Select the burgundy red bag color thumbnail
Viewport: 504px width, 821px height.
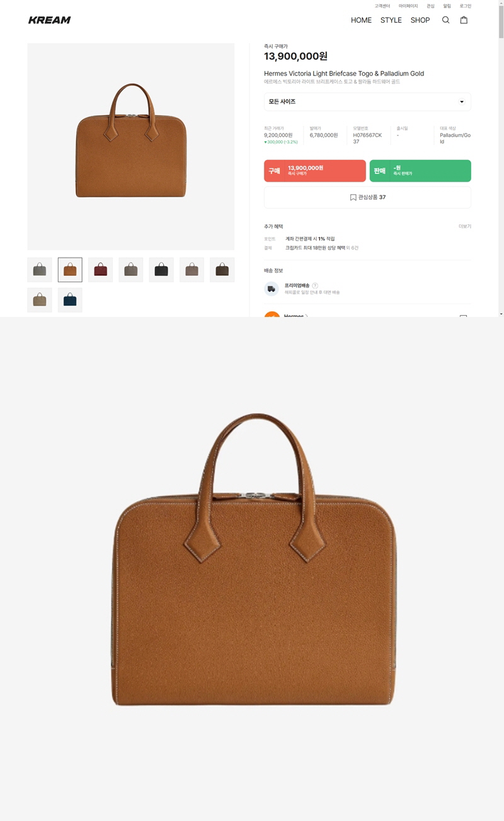100,270
